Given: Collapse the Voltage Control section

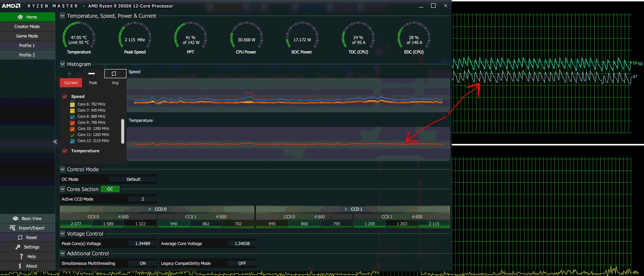Looking at the screenshot, I should (63, 234).
